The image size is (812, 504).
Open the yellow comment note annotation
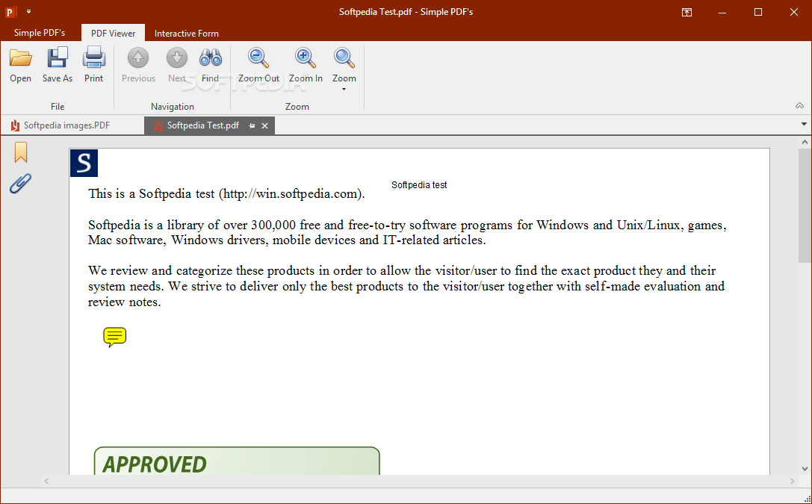[x=114, y=337]
